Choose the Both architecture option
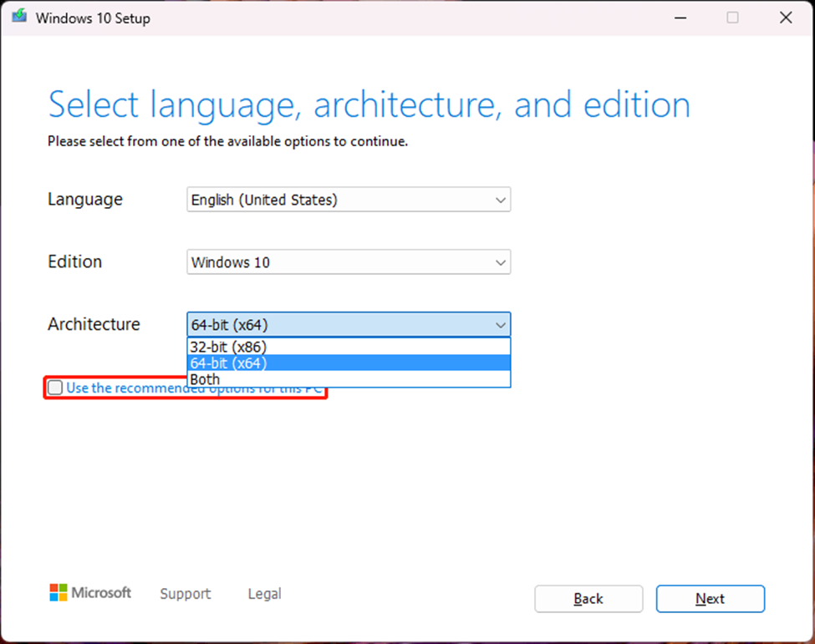The height and width of the screenshot is (644, 815). (349, 379)
